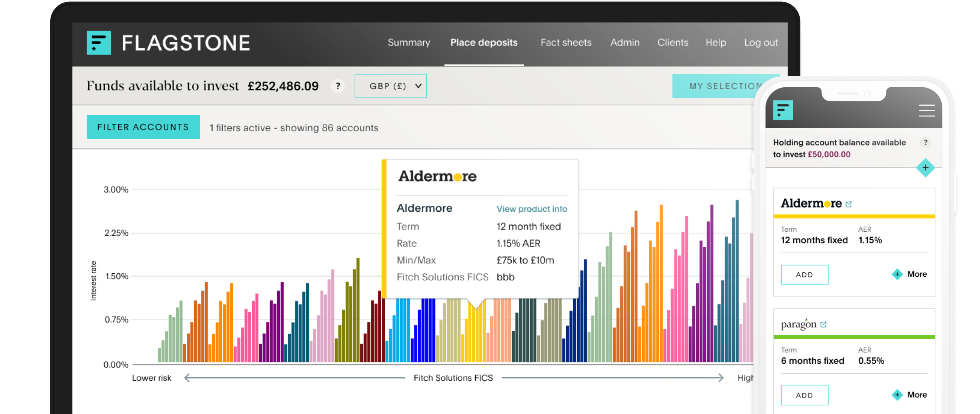Click the '£75k to £10m' Min/Max value
The height and width of the screenshot is (414, 980).
pos(525,260)
